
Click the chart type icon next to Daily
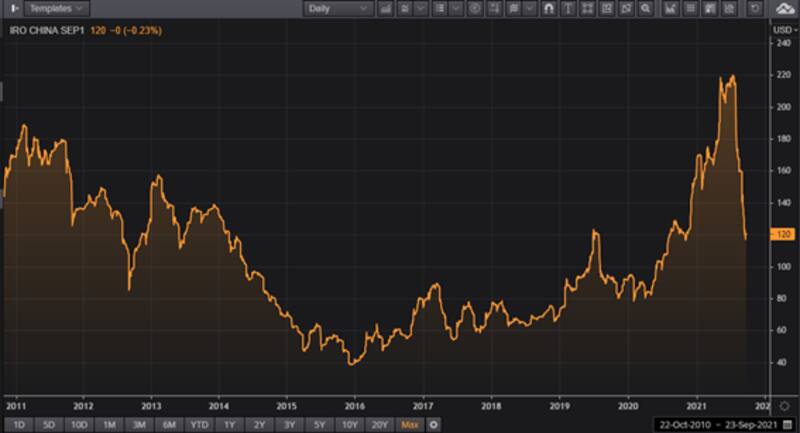point(388,8)
